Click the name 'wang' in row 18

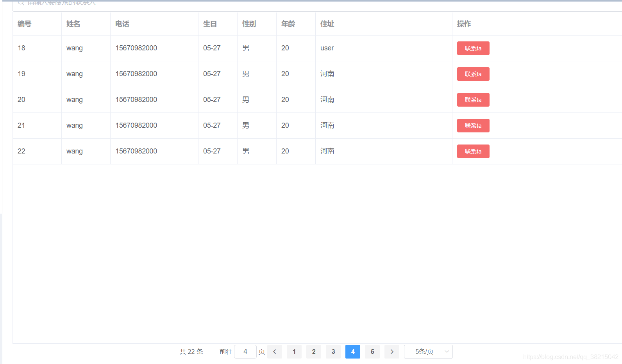[75, 48]
